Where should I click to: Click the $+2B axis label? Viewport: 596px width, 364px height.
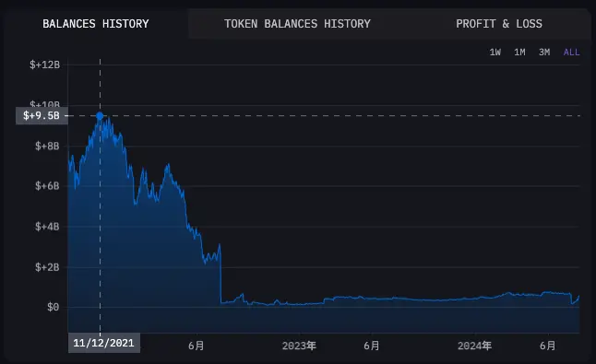coord(47,267)
